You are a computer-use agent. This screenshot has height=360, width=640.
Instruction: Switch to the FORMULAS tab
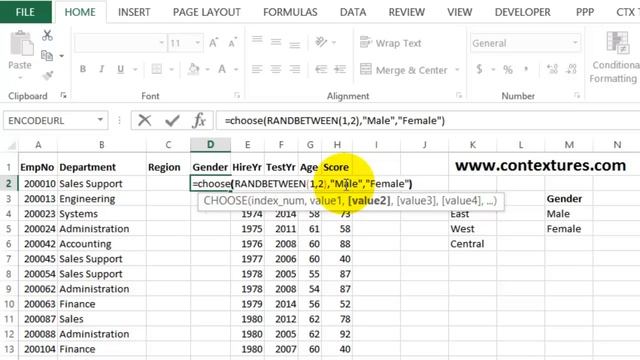tap(290, 12)
